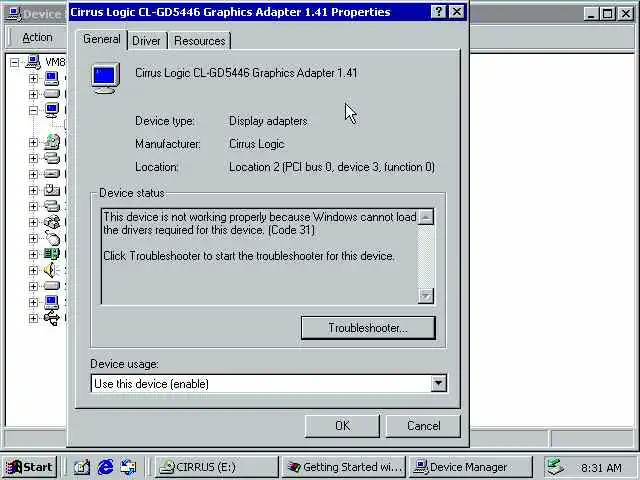This screenshot has width=640, height=480.
Task: Click the 8:31 AM taskbar clock
Action: (x=601, y=468)
